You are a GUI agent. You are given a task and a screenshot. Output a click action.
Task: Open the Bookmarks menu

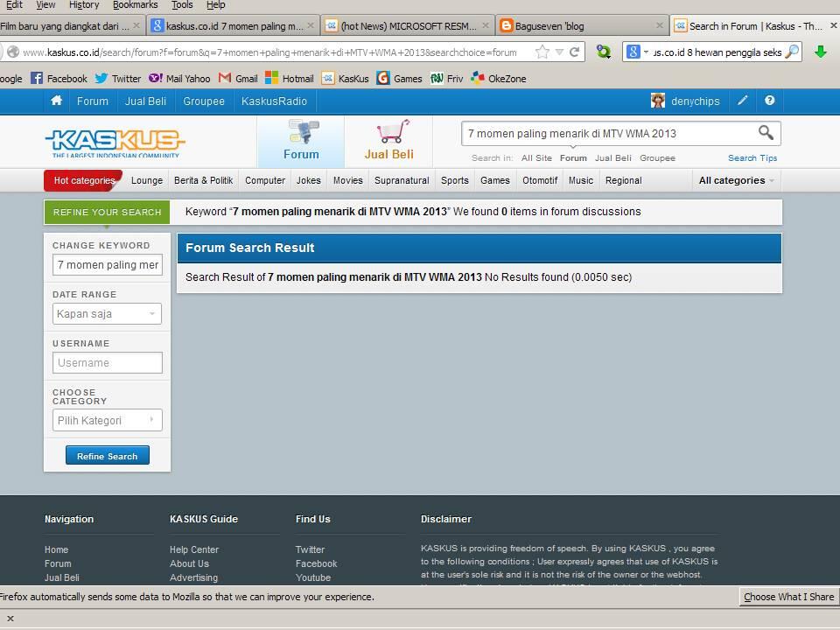point(135,5)
